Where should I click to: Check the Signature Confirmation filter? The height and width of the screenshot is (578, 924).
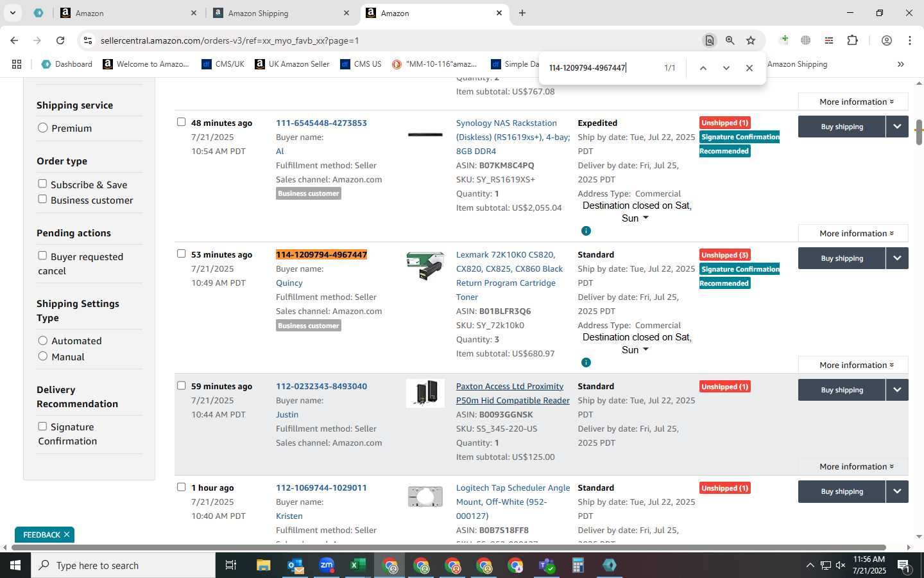(42, 426)
